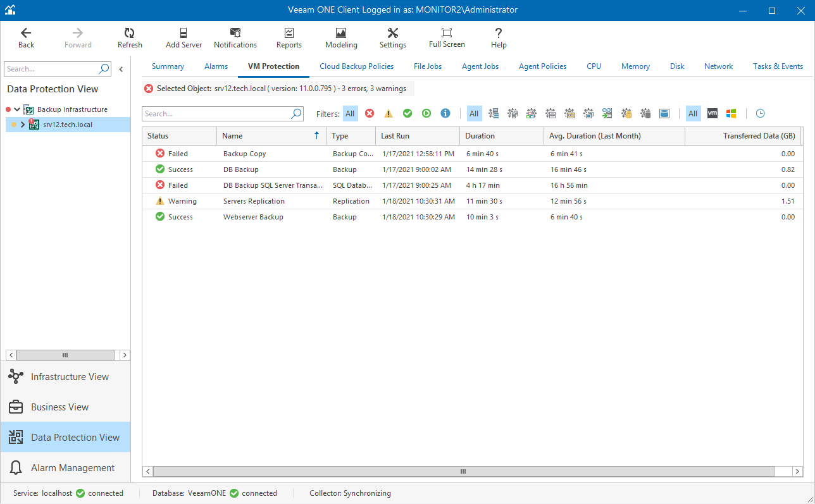
Task: Select srv12.tech.local server in the tree
Action: [x=68, y=125]
